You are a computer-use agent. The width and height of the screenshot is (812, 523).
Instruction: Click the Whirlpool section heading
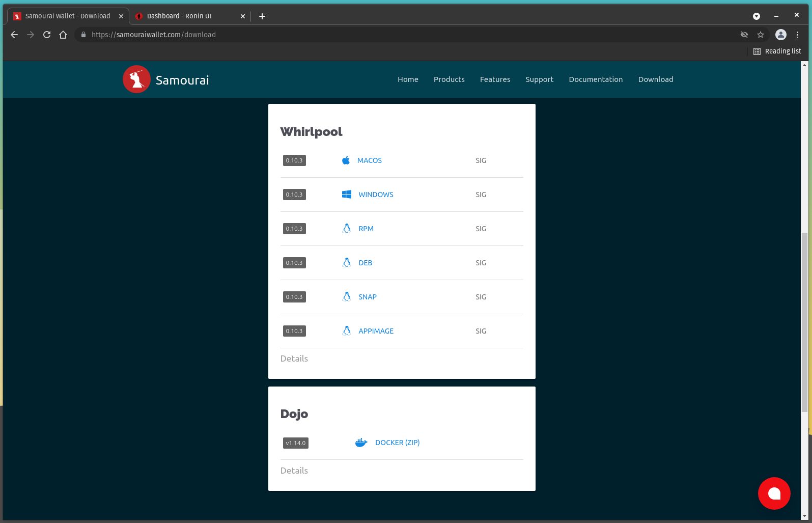pos(311,132)
